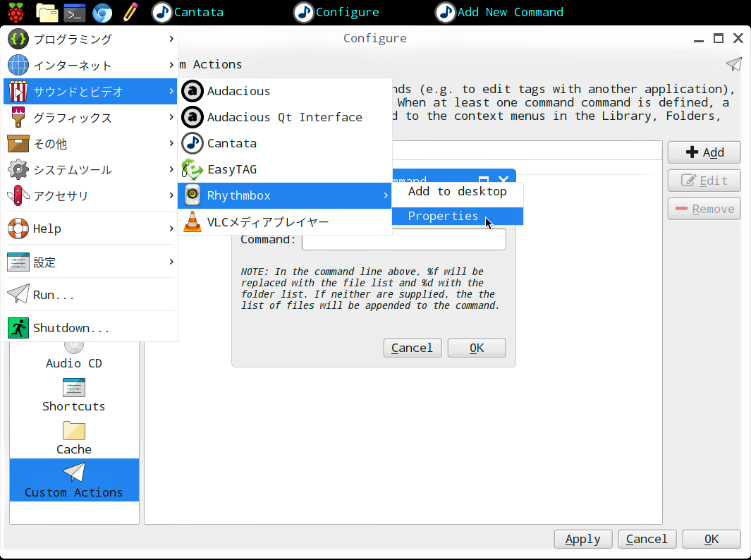
Task: Open the Raspberry Pi main menu icon
Action: pyautogui.click(x=16, y=13)
